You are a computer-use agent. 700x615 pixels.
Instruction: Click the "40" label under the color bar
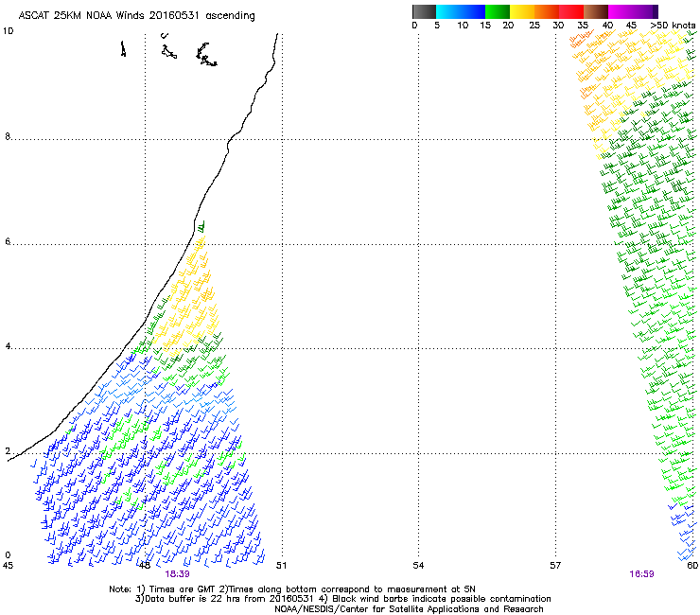[x=607, y=26]
